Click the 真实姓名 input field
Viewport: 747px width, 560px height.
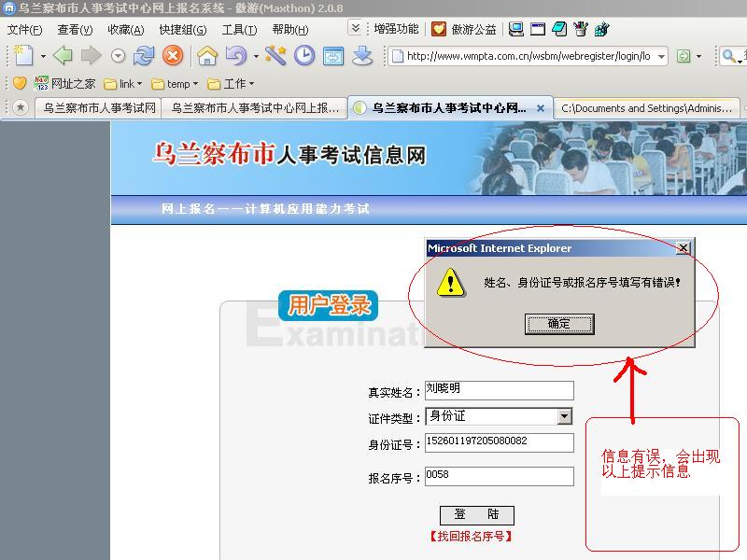pyautogui.click(x=500, y=390)
